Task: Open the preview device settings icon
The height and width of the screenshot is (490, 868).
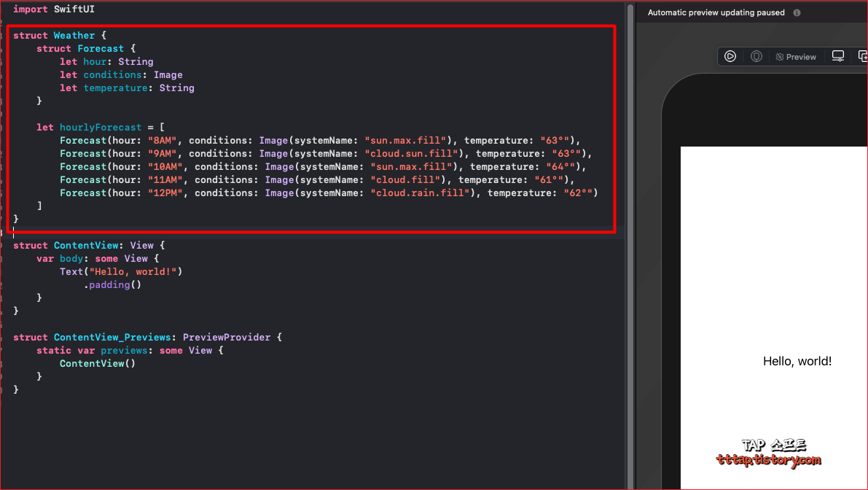Action: 838,56
